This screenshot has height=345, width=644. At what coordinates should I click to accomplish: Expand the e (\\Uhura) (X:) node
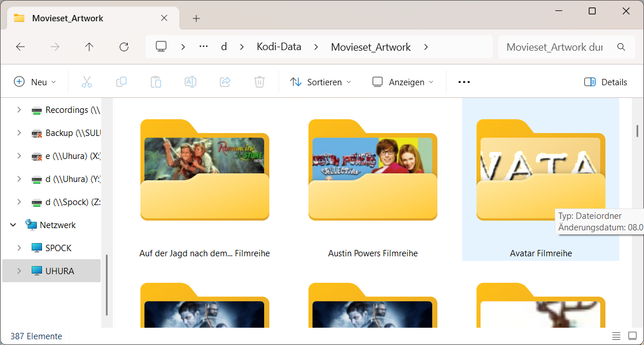(19, 156)
